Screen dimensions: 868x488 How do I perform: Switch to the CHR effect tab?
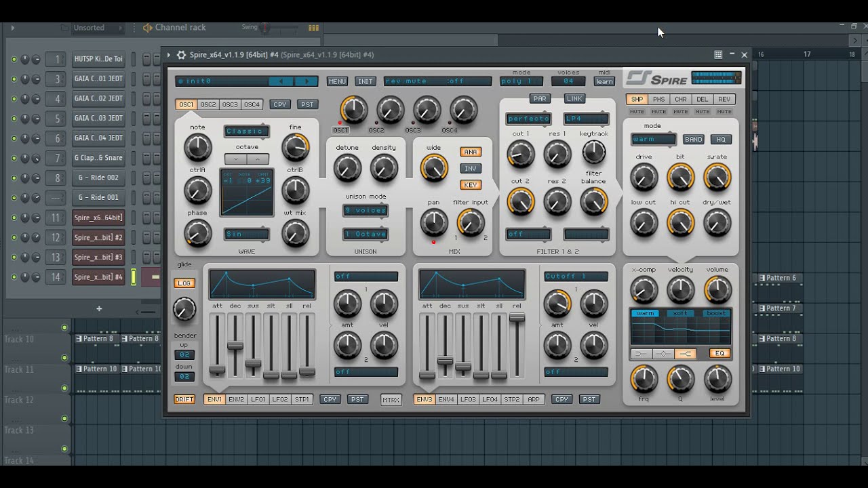tap(681, 100)
